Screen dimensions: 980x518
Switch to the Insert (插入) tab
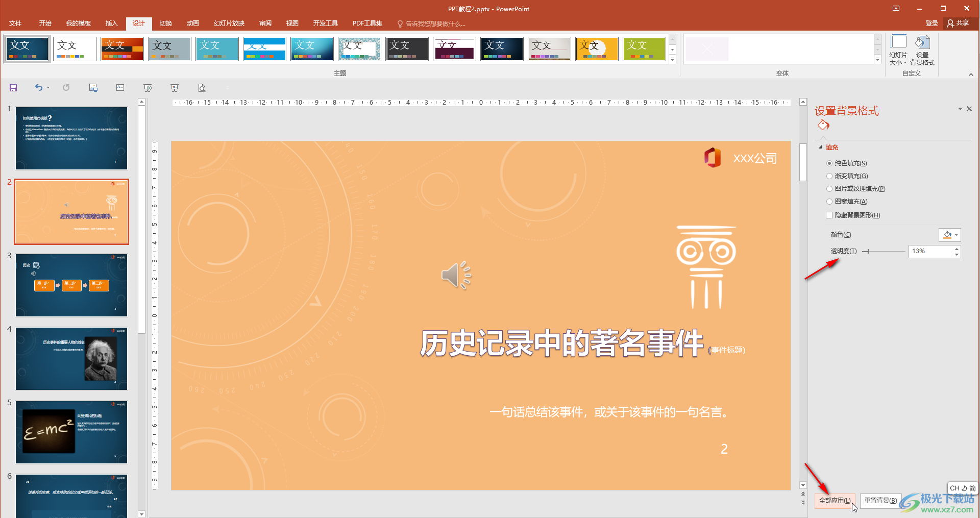click(x=111, y=23)
